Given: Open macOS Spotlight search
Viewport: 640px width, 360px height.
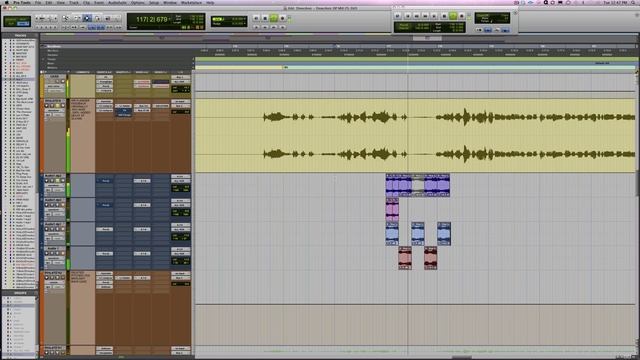Looking at the screenshot, I should [633, 2].
